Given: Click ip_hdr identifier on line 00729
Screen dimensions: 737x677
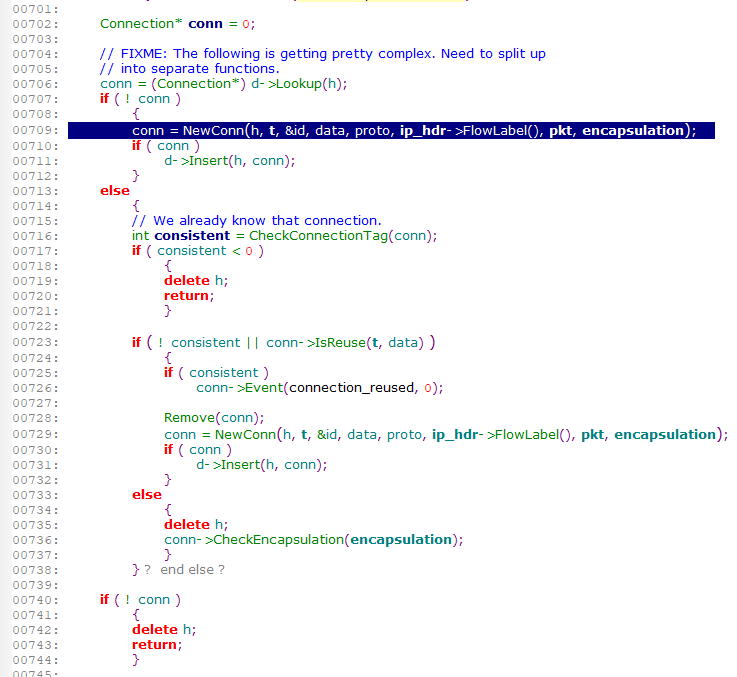Looking at the screenshot, I should (x=456, y=434).
